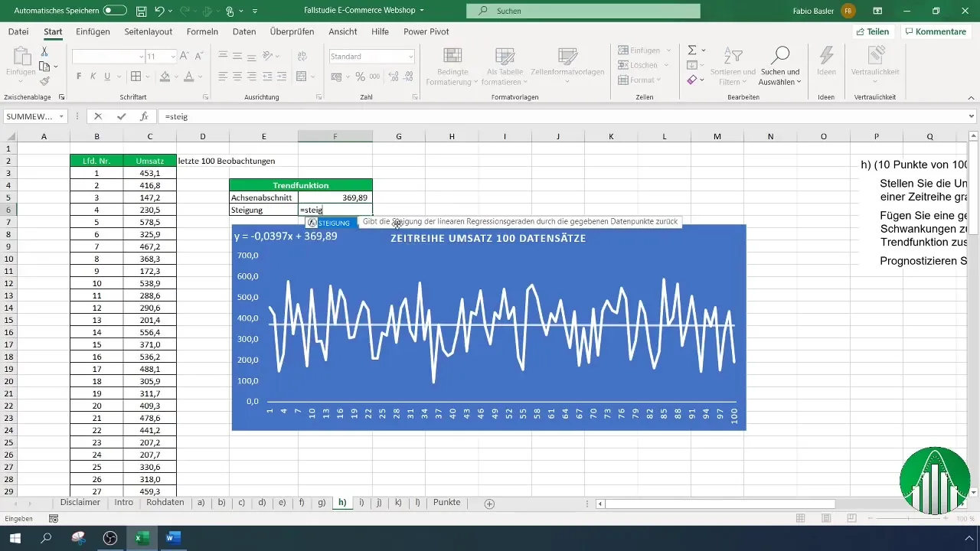Click the Cut scissors icon
The height and width of the screenshot is (551, 980).
44,51
